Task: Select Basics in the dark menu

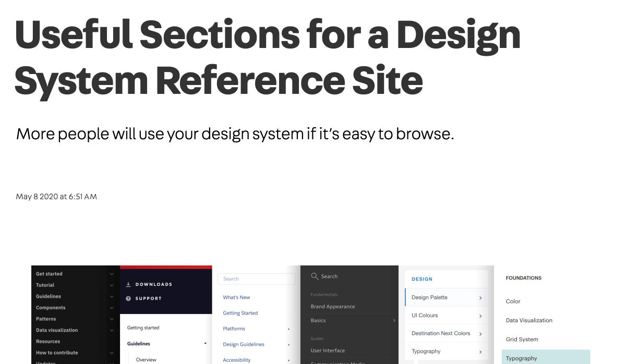Action: pos(318,320)
